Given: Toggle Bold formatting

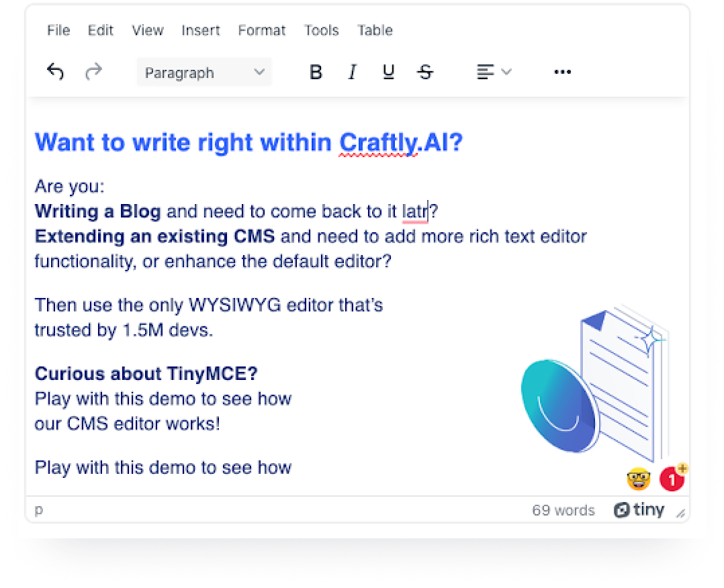Looking at the screenshot, I should click(x=316, y=72).
